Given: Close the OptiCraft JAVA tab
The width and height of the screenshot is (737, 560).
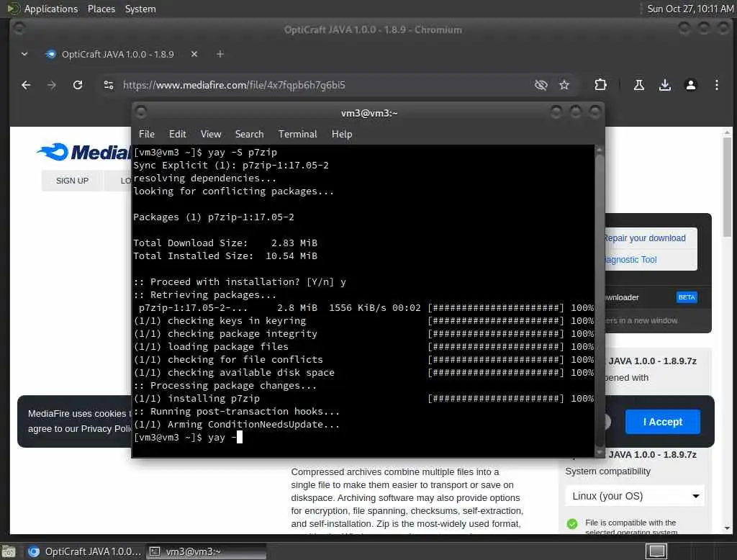Looking at the screenshot, I should click(x=194, y=54).
